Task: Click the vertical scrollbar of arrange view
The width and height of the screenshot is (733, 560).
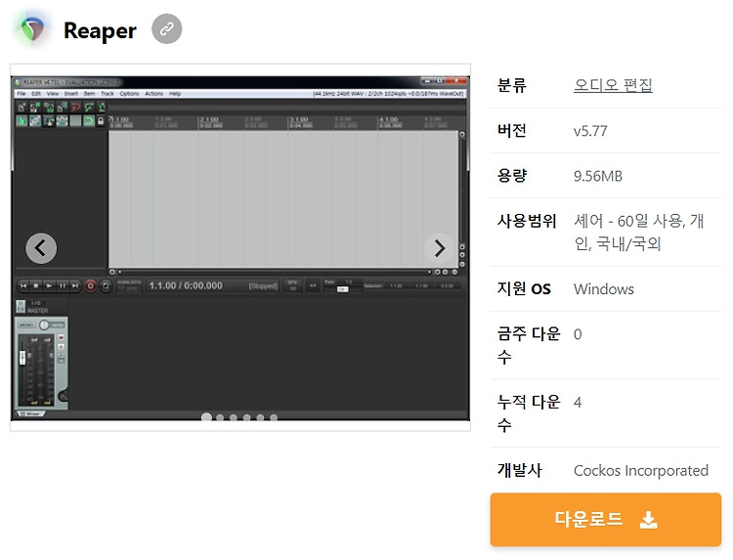Action: tap(462, 190)
